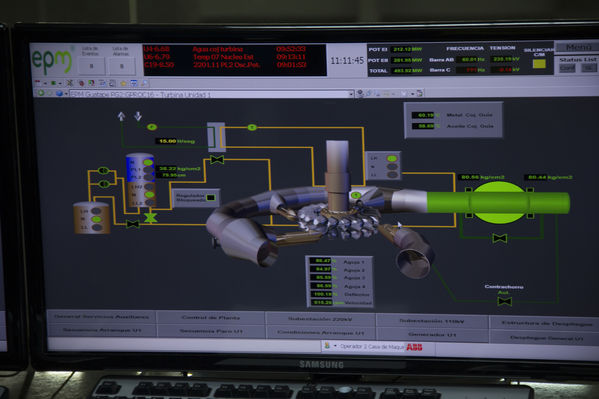This screenshot has height=399, width=599.
Task: Select the up arrow symbol above the flow line
Action: [121, 116]
